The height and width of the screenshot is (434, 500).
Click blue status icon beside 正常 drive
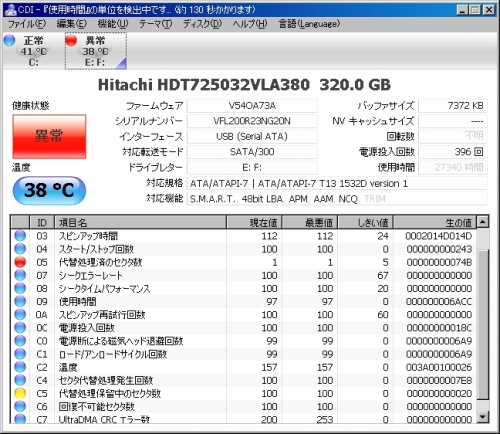point(10,40)
